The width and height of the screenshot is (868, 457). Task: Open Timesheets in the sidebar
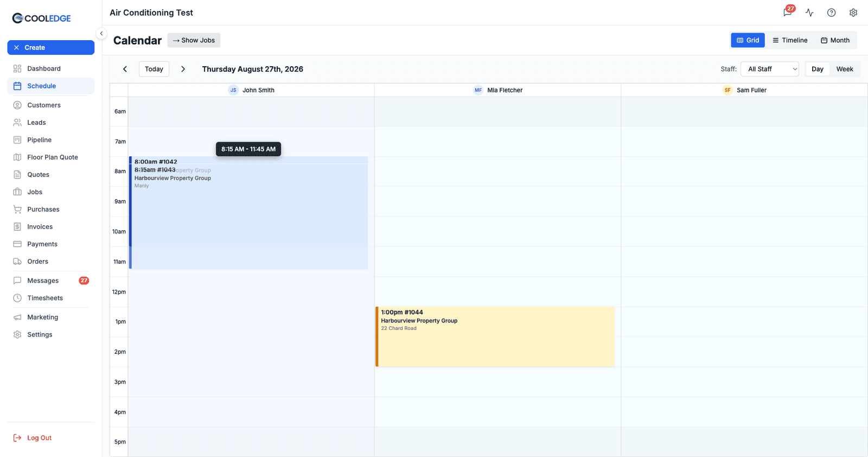pyautogui.click(x=51, y=298)
